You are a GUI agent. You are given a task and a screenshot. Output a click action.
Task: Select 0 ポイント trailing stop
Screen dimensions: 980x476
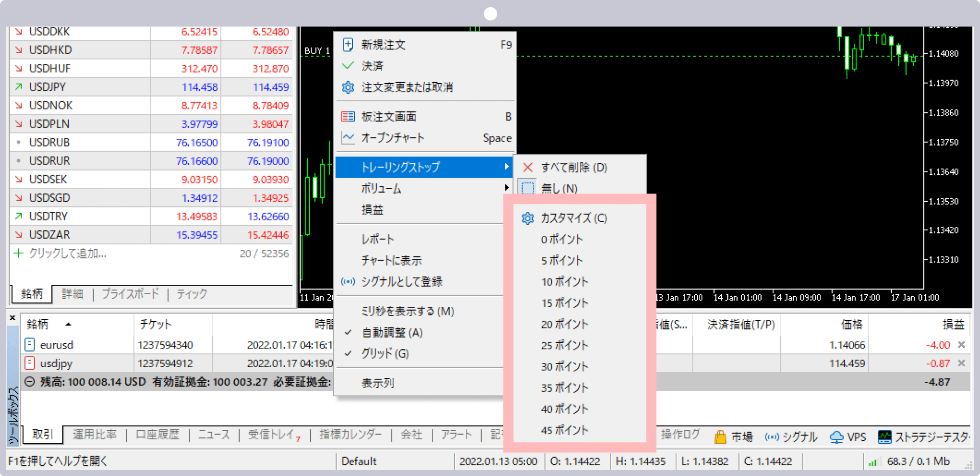(x=562, y=240)
